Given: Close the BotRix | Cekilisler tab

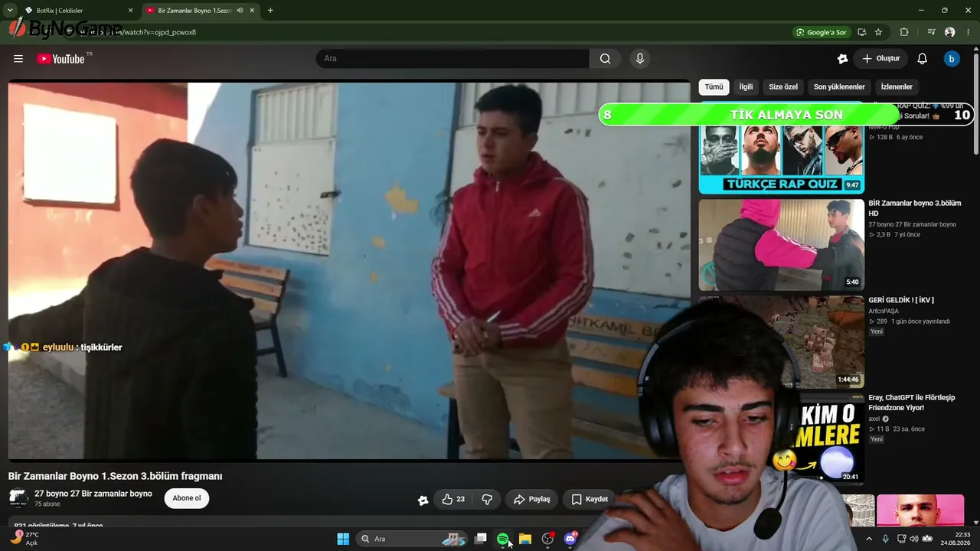Looking at the screenshot, I should [130, 11].
